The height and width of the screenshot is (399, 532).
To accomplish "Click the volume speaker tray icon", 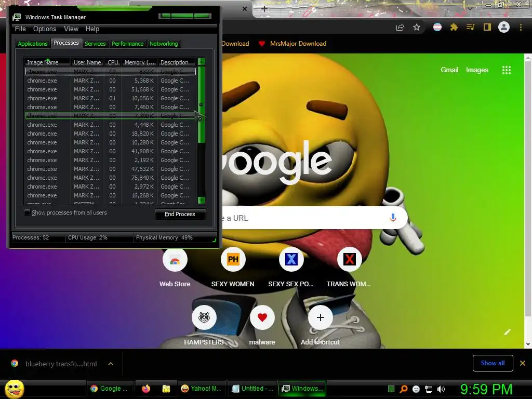I will point(441,389).
